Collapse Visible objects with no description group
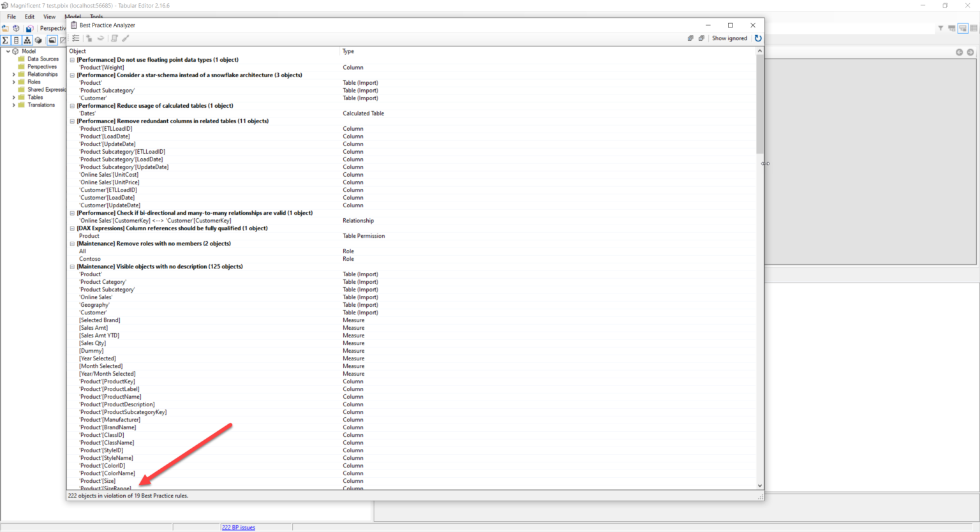 [x=72, y=267]
